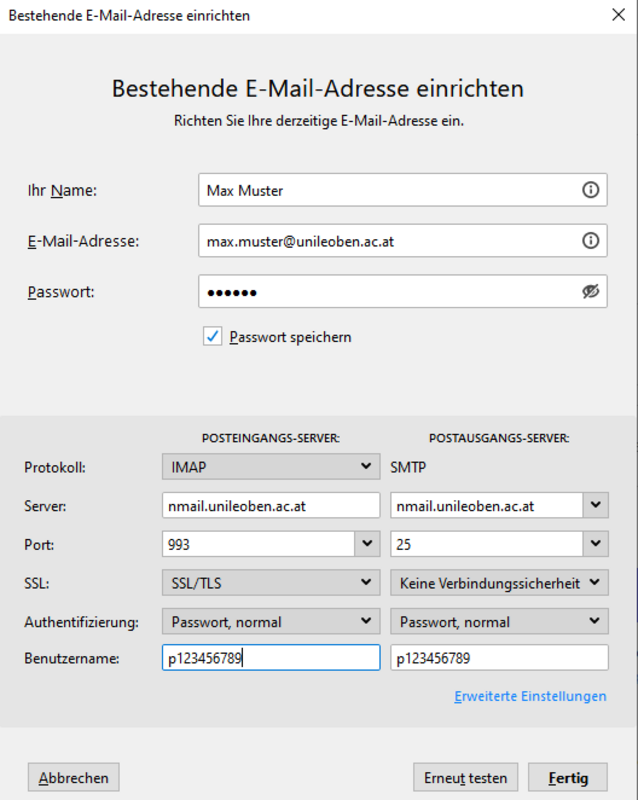The image size is (638, 800).
Task: Expand the incoming port 993 dropdown
Action: coord(366,545)
